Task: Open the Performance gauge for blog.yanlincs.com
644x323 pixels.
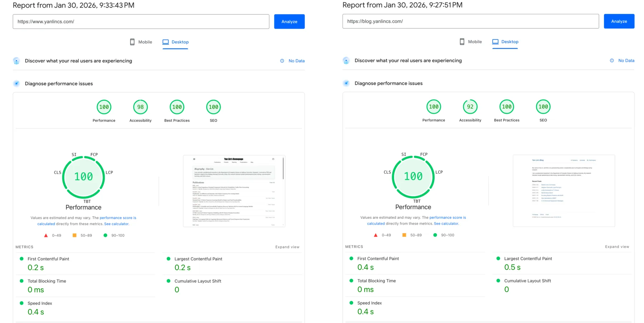Action: click(434, 106)
